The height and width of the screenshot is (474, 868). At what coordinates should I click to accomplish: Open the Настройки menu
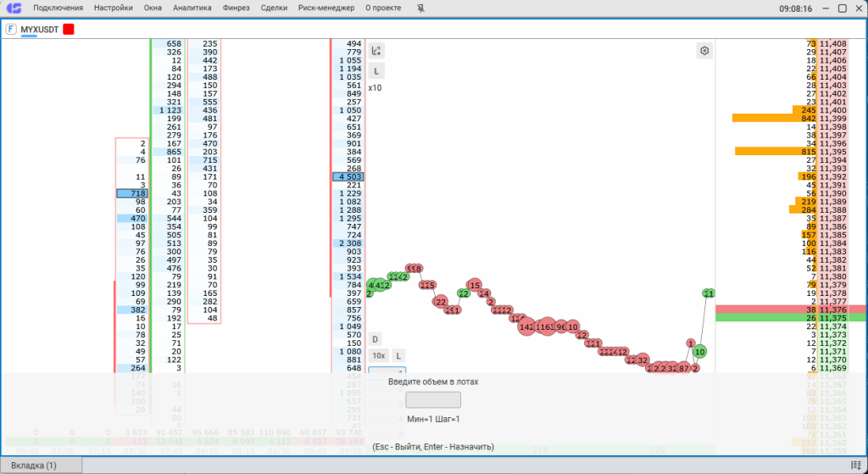[x=114, y=8]
